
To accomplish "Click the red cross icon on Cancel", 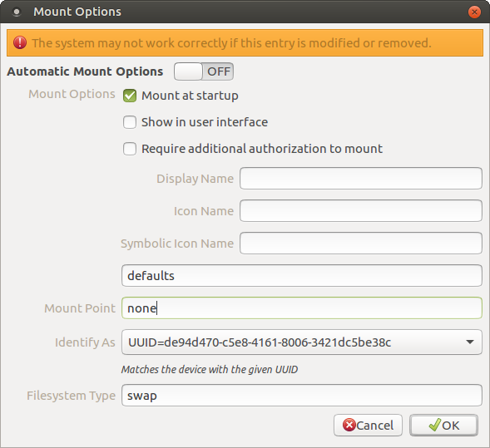I will tap(349, 425).
